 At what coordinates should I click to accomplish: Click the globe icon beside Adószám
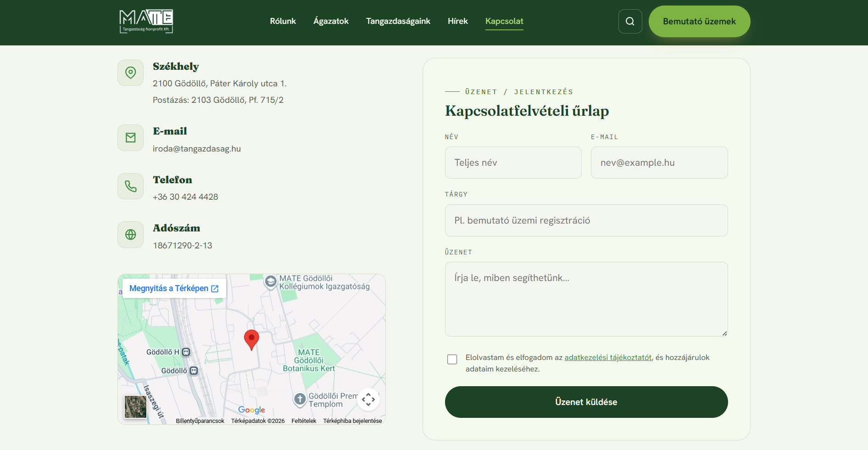(x=131, y=235)
